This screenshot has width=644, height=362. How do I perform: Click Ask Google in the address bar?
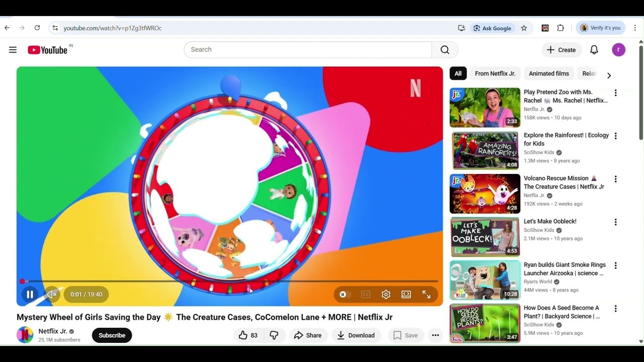point(492,28)
